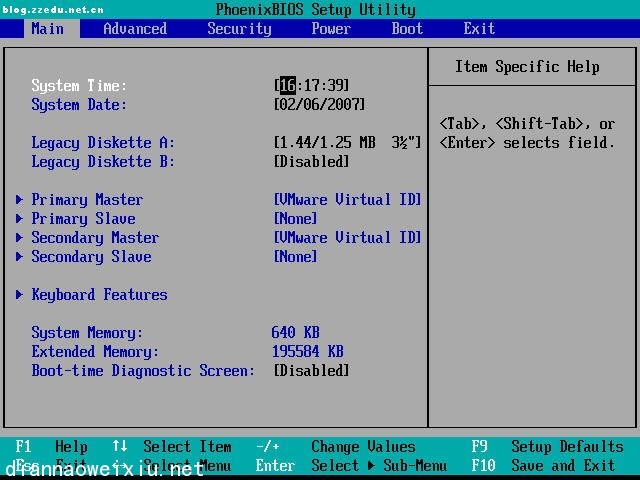Click the Legacy Diskette A label

click(x=103, y=143)
